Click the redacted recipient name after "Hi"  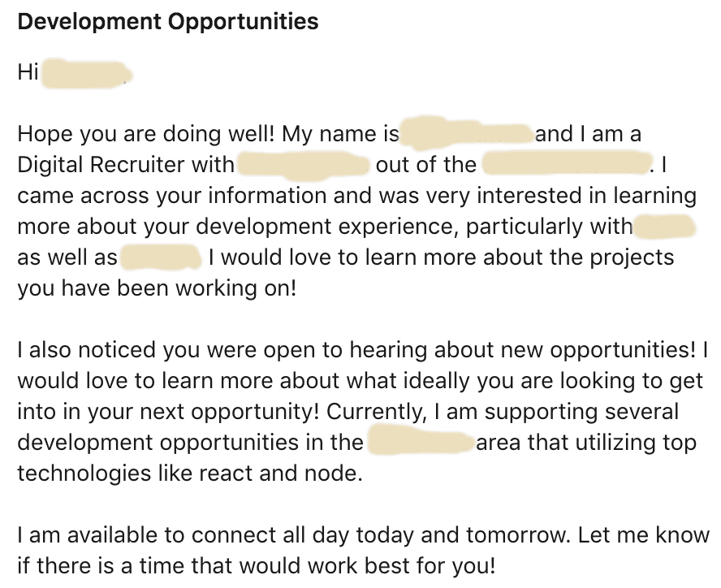point(86,73)
